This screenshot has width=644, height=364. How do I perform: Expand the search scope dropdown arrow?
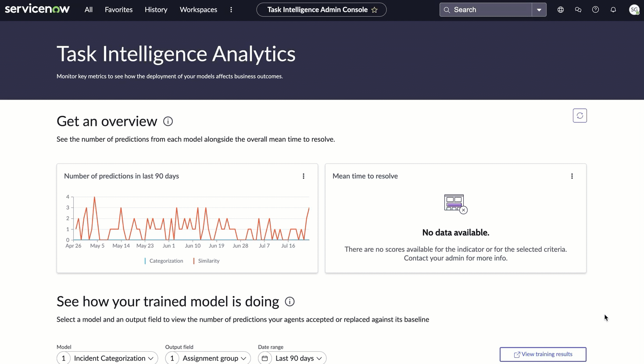(x=539, y=10)
